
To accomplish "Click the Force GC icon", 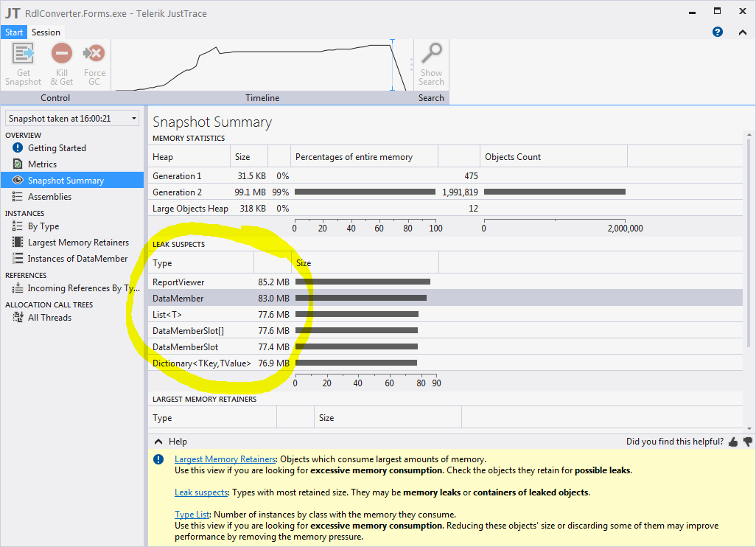I will coord(94,53).
